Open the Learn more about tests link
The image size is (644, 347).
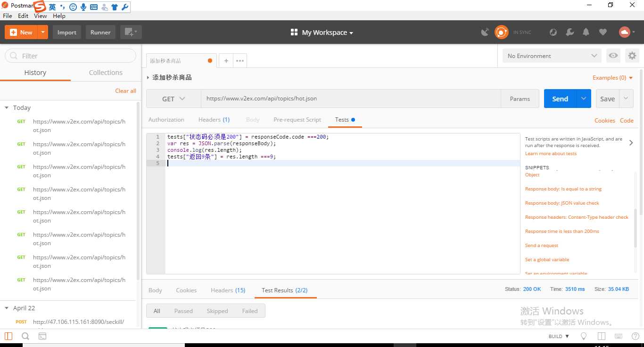551,154
